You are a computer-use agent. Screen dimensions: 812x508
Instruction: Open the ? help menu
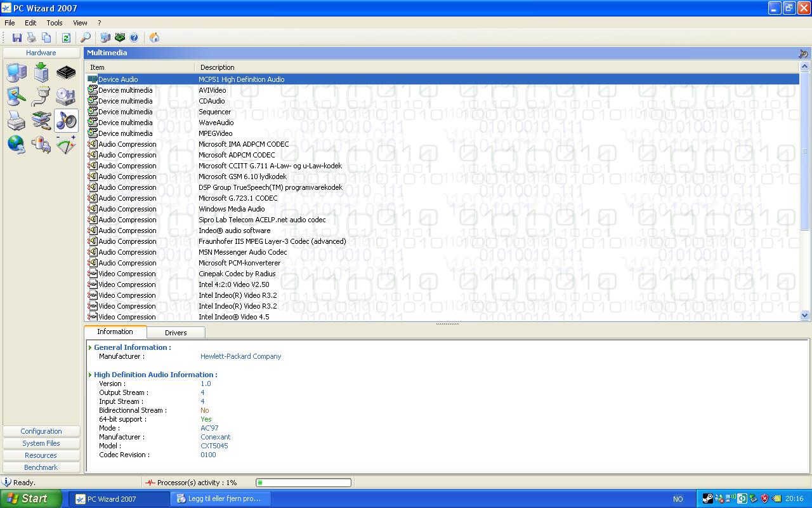[99, 23]
